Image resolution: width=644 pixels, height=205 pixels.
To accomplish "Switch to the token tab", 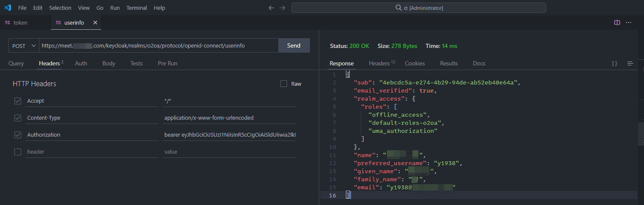I will click(x=20, y=22).
